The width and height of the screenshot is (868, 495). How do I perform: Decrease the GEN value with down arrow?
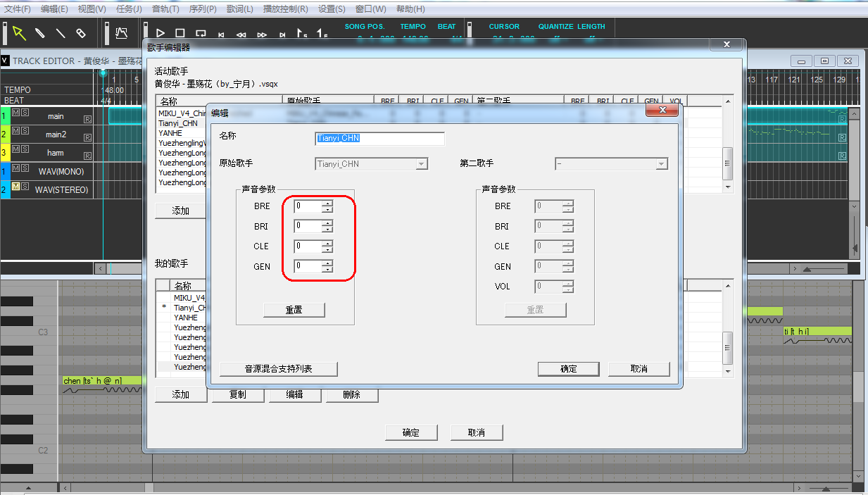pyautogui.click(x=327, y=270)
